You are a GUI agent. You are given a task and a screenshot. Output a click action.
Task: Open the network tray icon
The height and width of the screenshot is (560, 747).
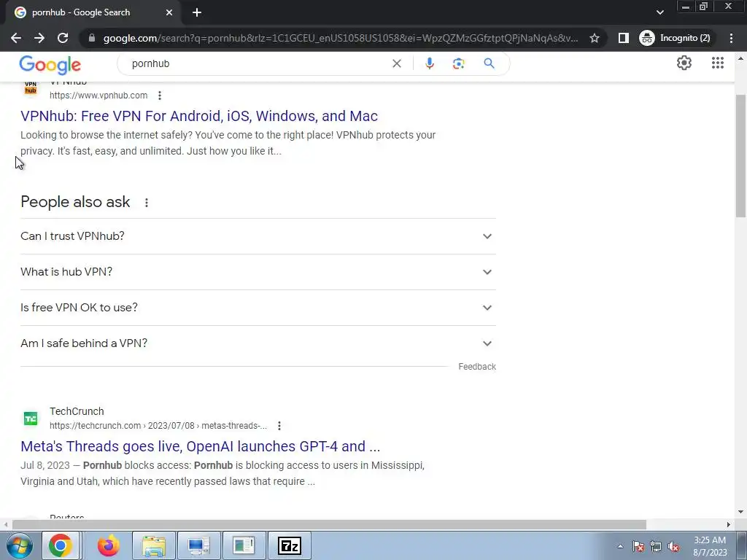pyautogui.click(x=656, y=547)
